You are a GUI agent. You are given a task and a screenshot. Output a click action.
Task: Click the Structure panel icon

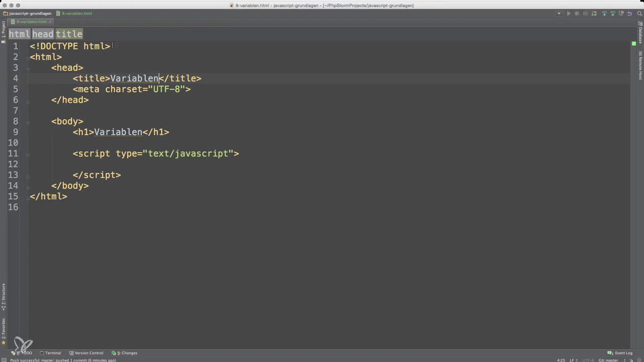(x=3, y=308)
